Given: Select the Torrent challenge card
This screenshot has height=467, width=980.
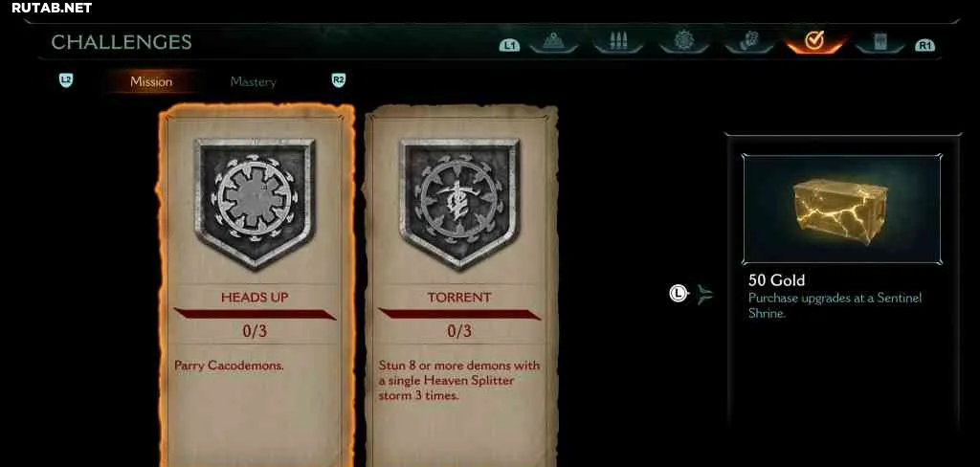Looking at the screenshot, I should point(460,286).
